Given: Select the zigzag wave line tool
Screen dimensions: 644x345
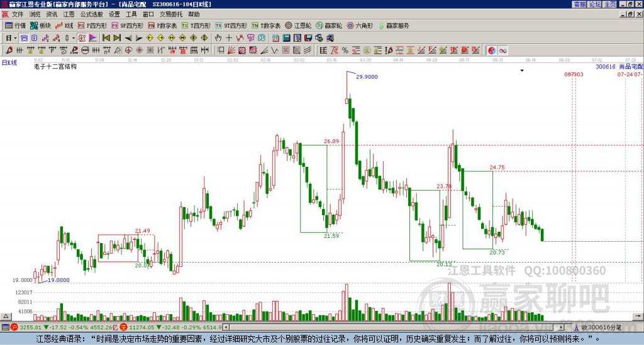Looking at the screenshot, I should [x=274, y=50].
